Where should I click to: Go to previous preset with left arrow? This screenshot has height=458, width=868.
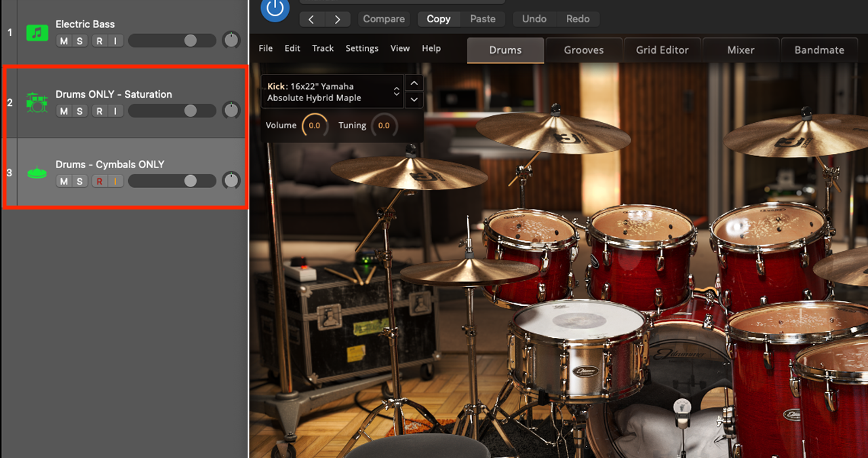(x=311, y=19)
